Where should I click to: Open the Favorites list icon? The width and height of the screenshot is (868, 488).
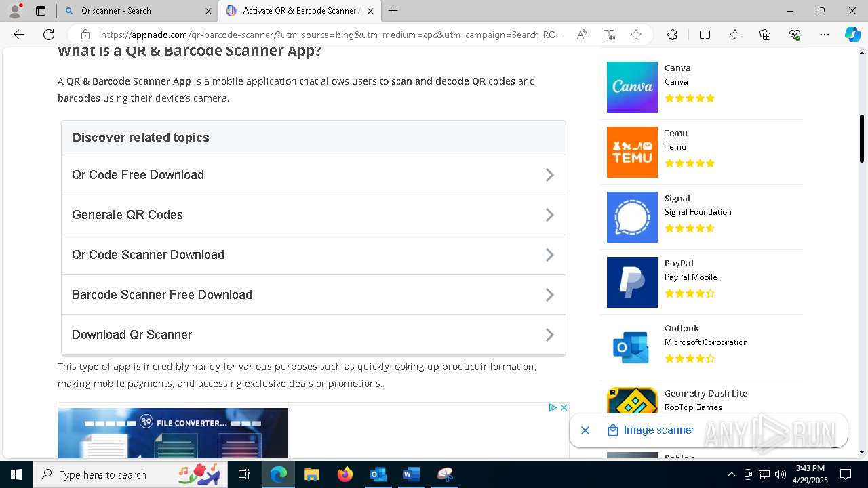[x=735, y=35]
